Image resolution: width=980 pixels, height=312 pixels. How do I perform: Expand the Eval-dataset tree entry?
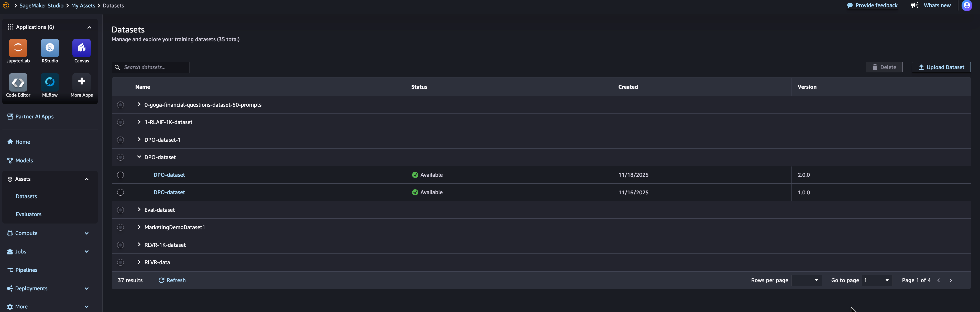point(139,210)
